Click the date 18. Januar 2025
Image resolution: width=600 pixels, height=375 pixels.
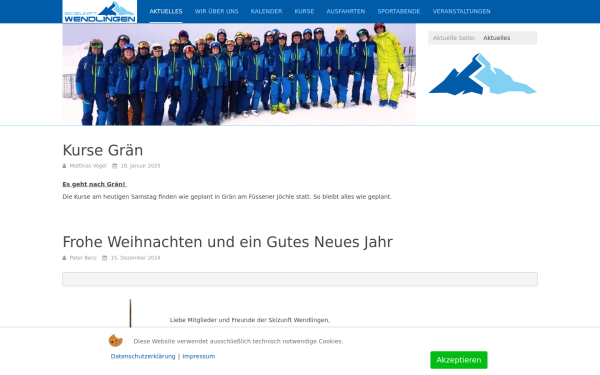140,166
